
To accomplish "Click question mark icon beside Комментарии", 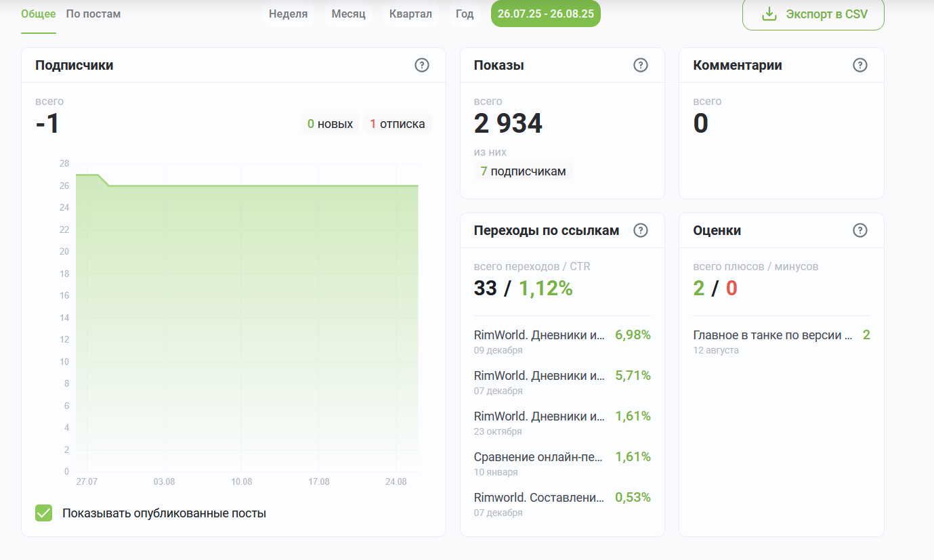I will pyautogui.click(x=859, y=65).
